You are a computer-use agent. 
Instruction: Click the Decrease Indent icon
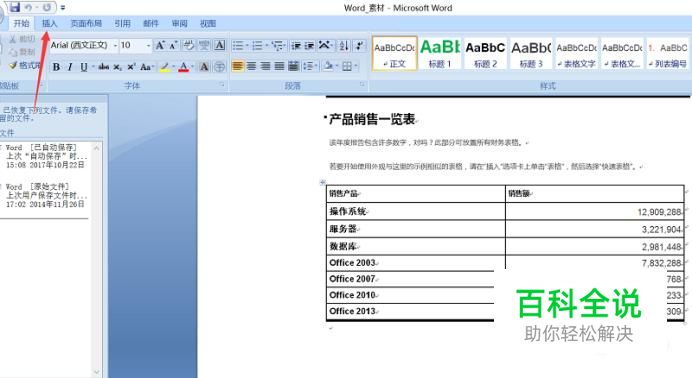[296, 45]
